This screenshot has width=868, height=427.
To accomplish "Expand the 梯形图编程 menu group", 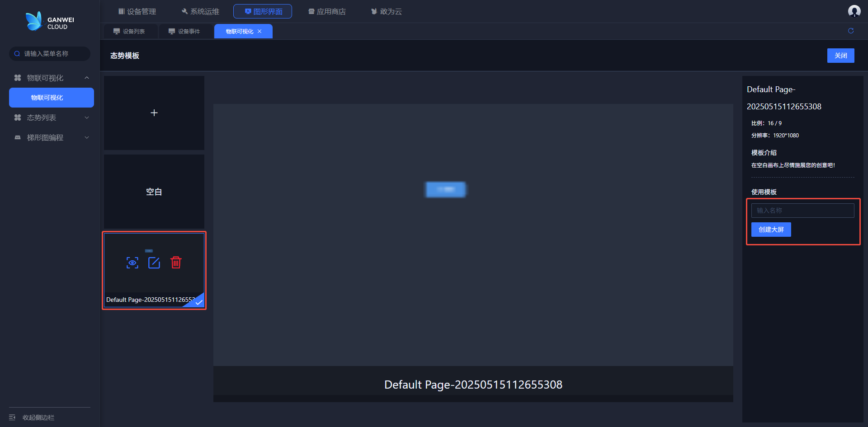I will coord(87,137).
